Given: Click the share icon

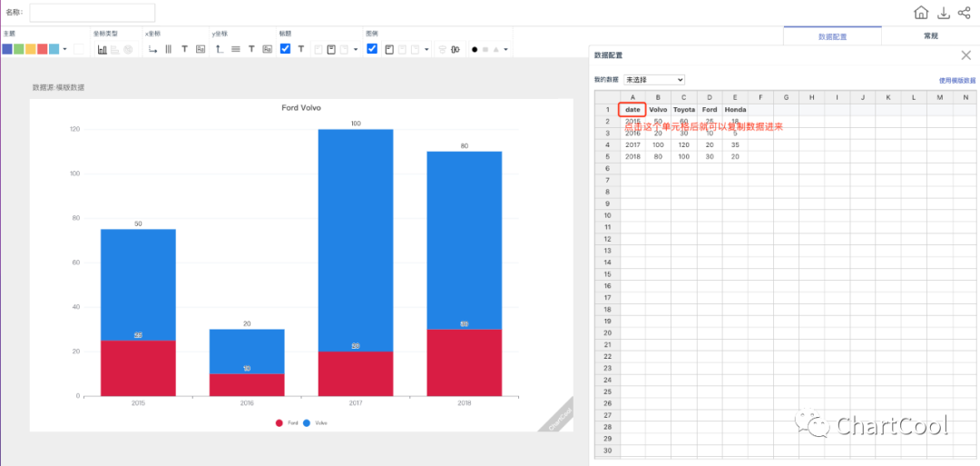Looking at the screenshot, I should tap(964, 13).
